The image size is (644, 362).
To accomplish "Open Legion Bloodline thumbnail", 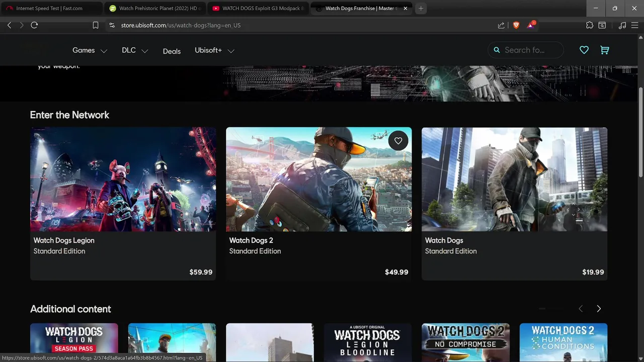I will tap(368, 342).
